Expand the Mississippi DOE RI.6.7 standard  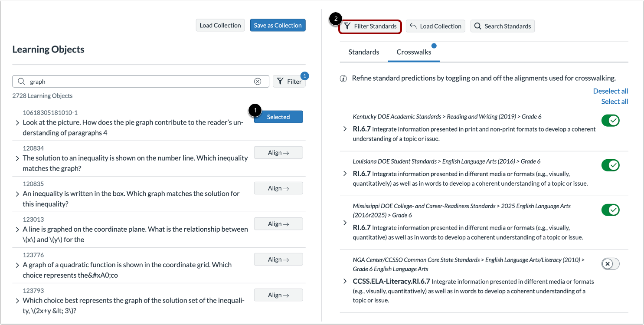pos(345,223)
